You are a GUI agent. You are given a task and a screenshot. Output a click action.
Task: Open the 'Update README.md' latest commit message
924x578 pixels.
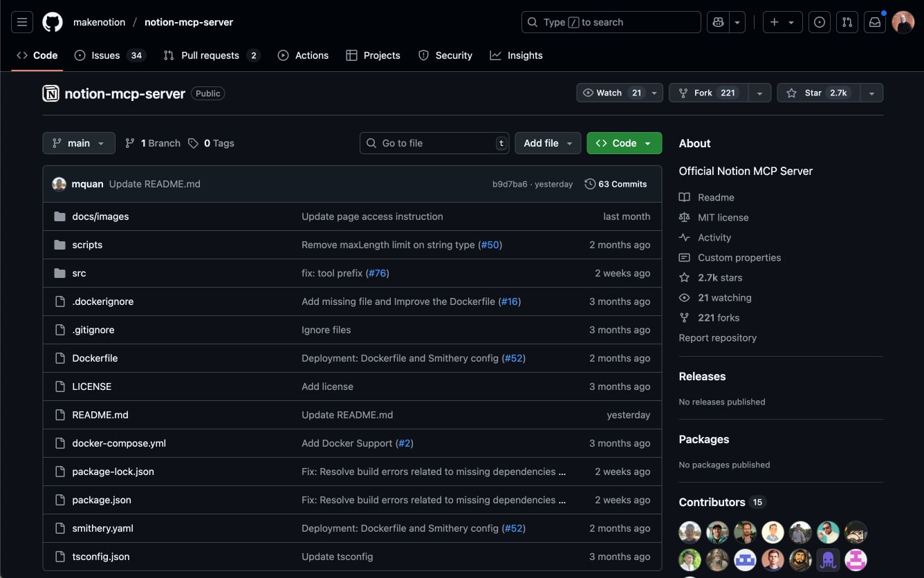pyautogui.click(x=155, y=184)
